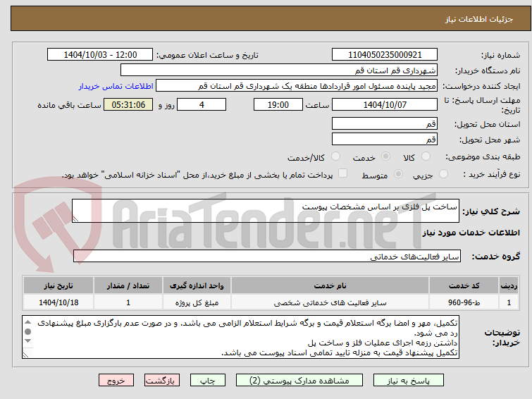Screen dimensions: 532x399
Task: Click the نام خدمت column header
Action: [x=330, y=286]
